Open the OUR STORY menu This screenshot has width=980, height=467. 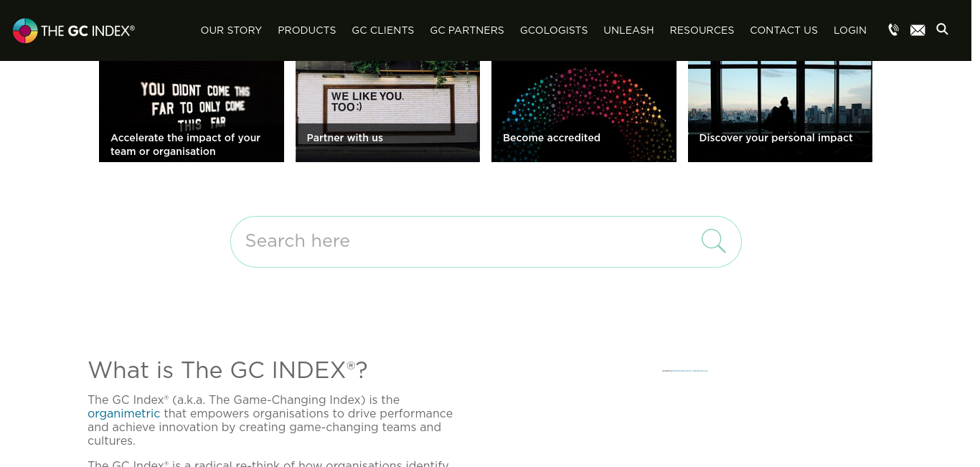pyautogui.click(x=231, y=30)
